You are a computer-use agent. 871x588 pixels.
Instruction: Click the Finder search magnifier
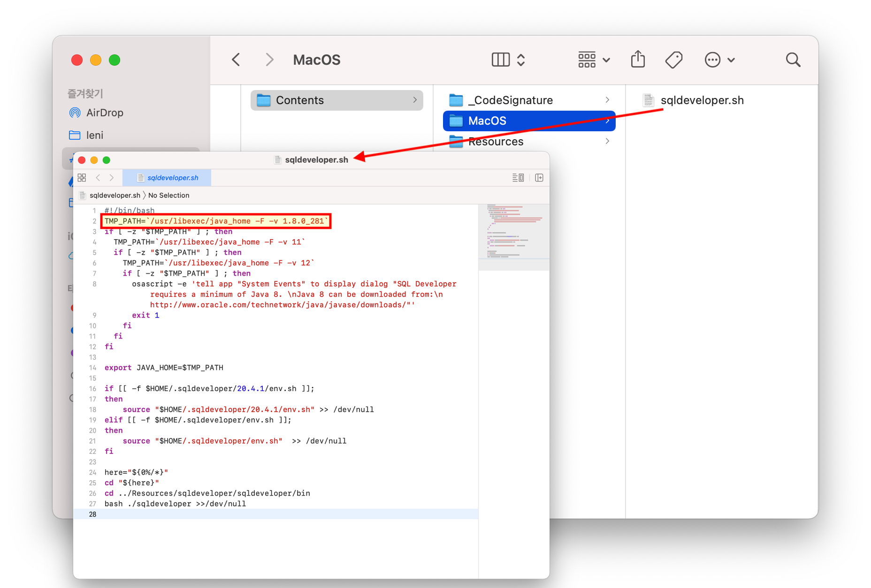793,60
